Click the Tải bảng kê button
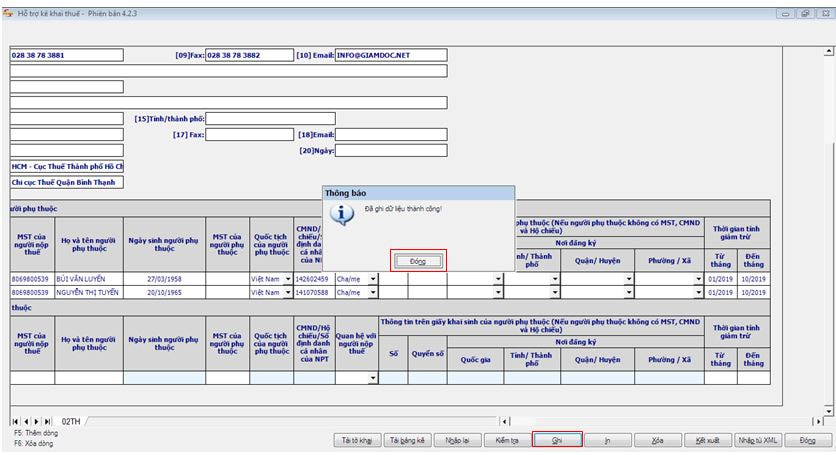 point(407,440)
